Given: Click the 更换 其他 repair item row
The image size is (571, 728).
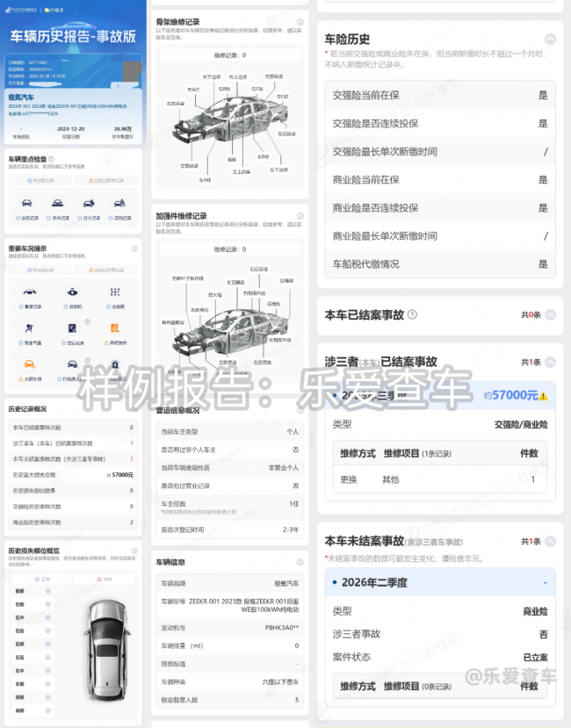Looking at the screenshot, I should pyautogui.click(x=440, y=479).
